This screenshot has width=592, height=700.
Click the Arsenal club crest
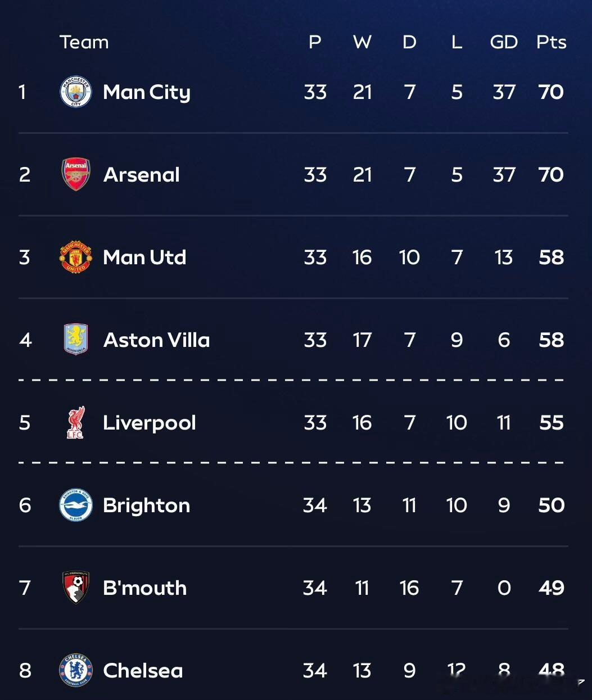coord(76,174)
